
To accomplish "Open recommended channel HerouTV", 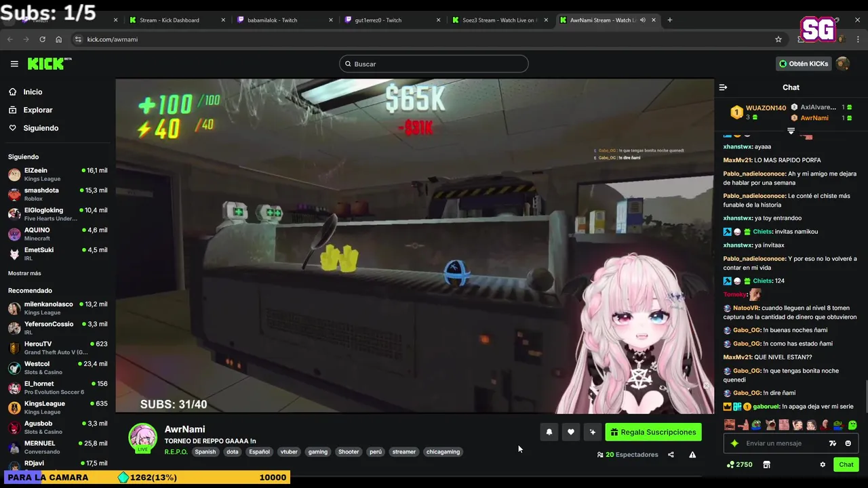I will [58, 348].
